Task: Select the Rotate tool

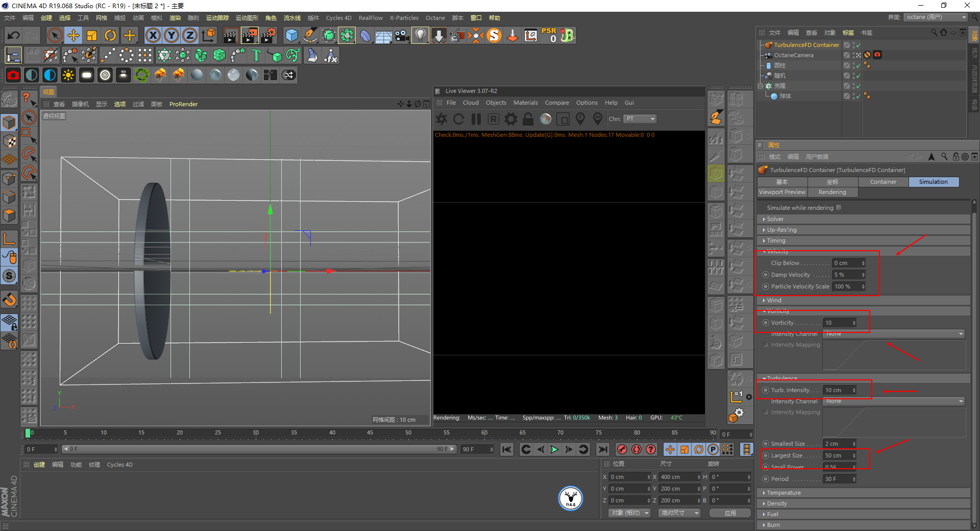Action: point(110,35)
